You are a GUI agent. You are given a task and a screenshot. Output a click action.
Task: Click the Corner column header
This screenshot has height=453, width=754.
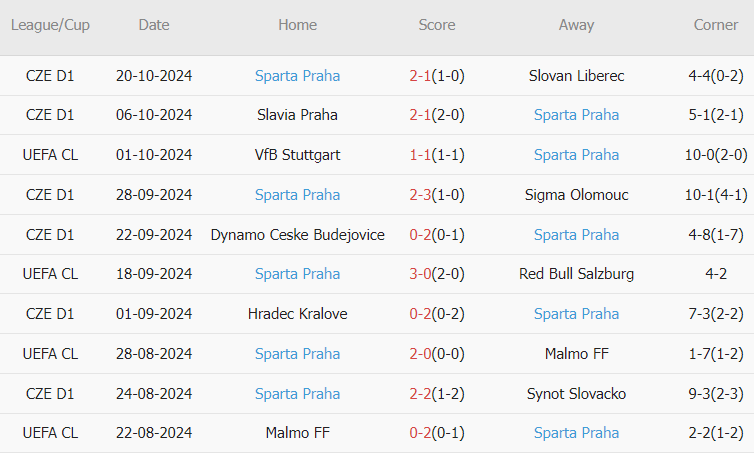pyautogui.click(x=716, y=25)
